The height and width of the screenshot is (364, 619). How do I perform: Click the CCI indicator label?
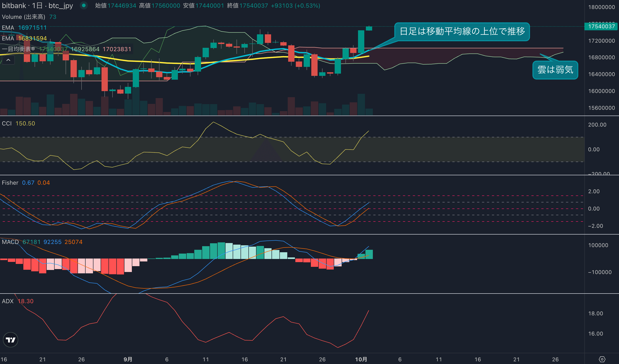point(7,123)
